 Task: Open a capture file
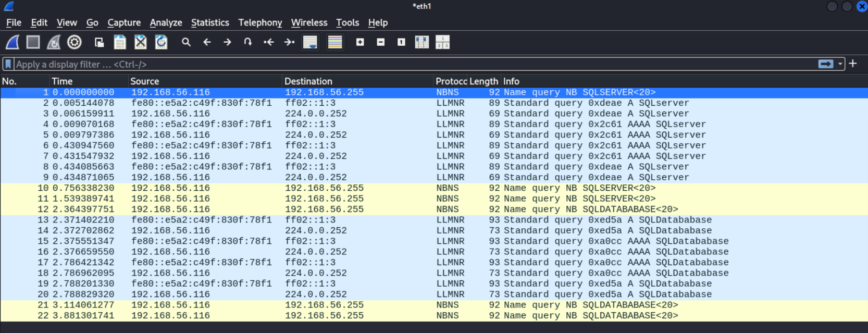pos(99,42)
